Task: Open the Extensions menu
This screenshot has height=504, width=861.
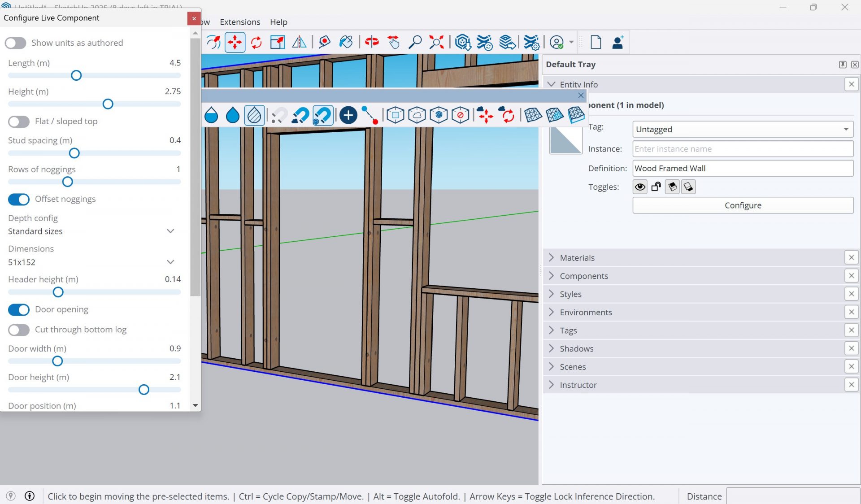Action: (x=240, y=22)
